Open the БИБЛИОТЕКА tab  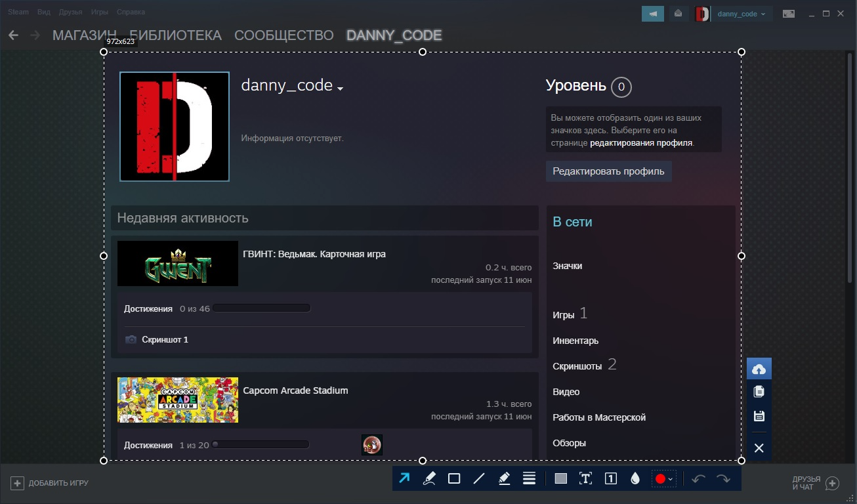(x=175, y=35)
